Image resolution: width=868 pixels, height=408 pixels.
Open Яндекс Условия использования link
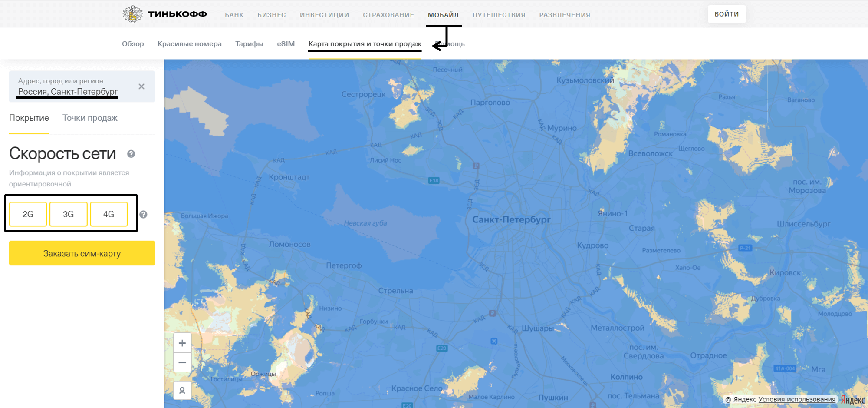pos(797,399)
